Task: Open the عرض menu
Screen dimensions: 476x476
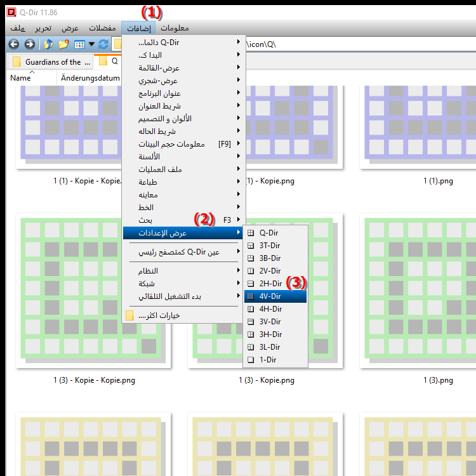Action: pyautogui.click(x=70, y=28)
